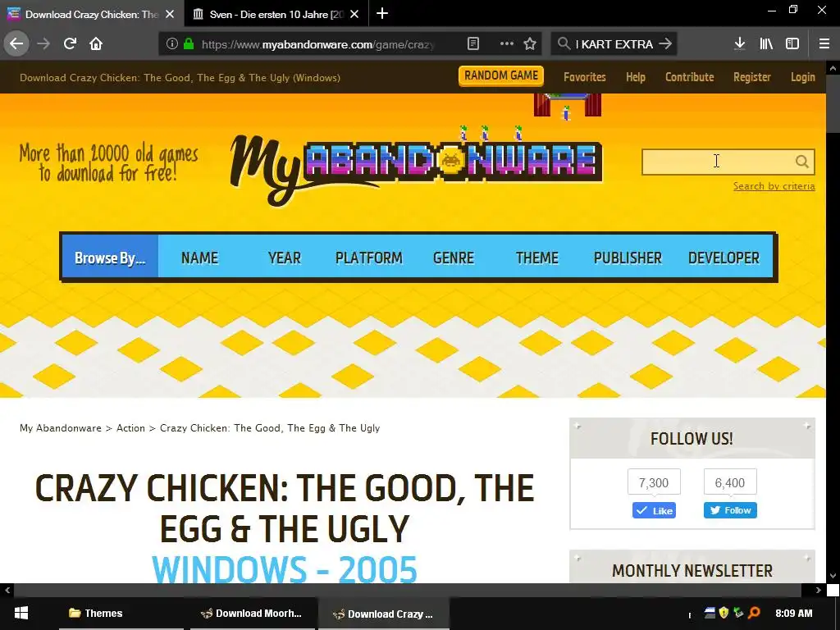840x630 pixels.
Task: Open the downloads arrow icon
Action: coord(740,44)
